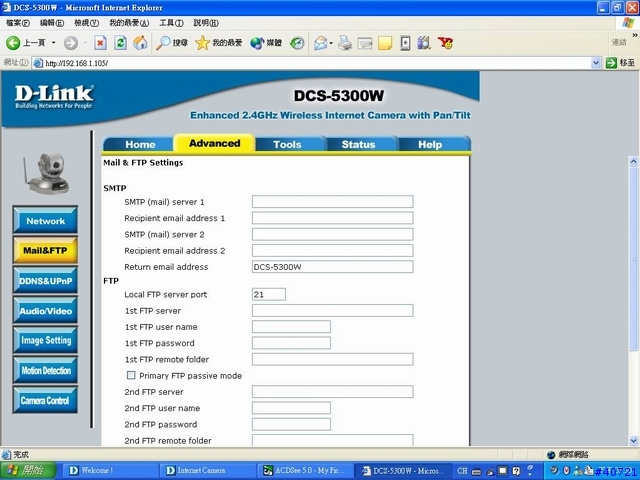Click the Recipient email address 1 field
This screenshot has width=640, height=480.
click(x=332, y=218)
